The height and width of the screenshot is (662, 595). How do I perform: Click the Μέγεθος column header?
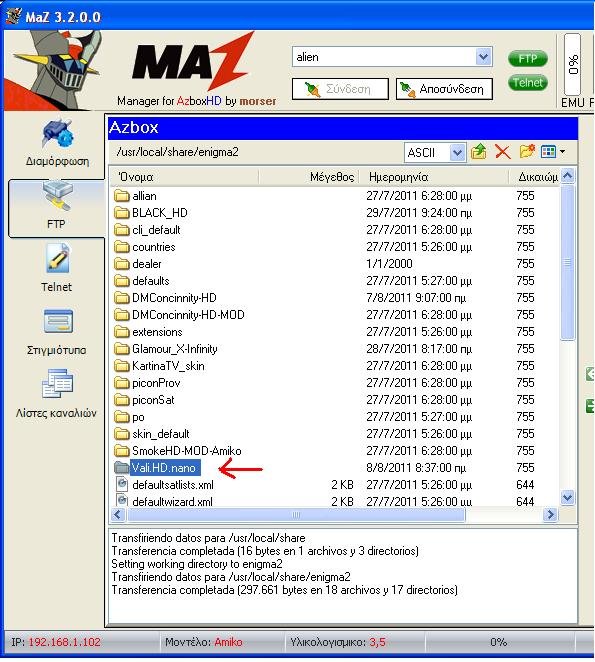(309, 177)
